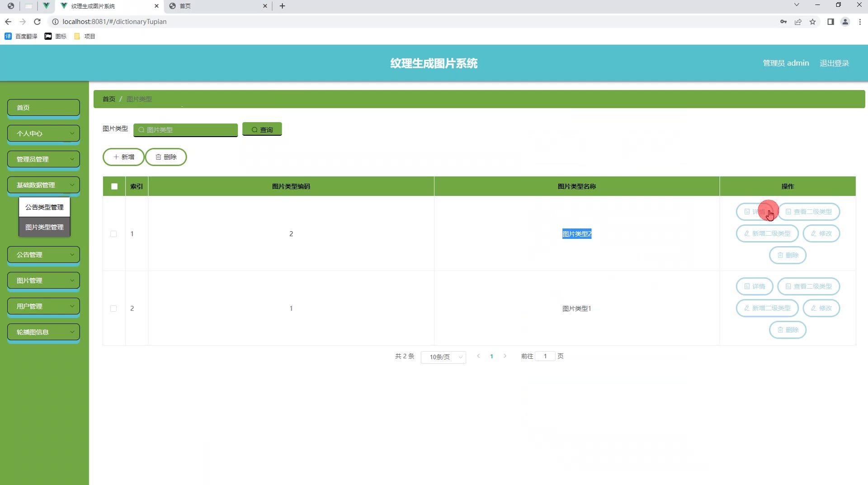Click 管理员 admin in the header
Image resolution: width=868 pixels, height=485 pixels.
pos(786,63)
